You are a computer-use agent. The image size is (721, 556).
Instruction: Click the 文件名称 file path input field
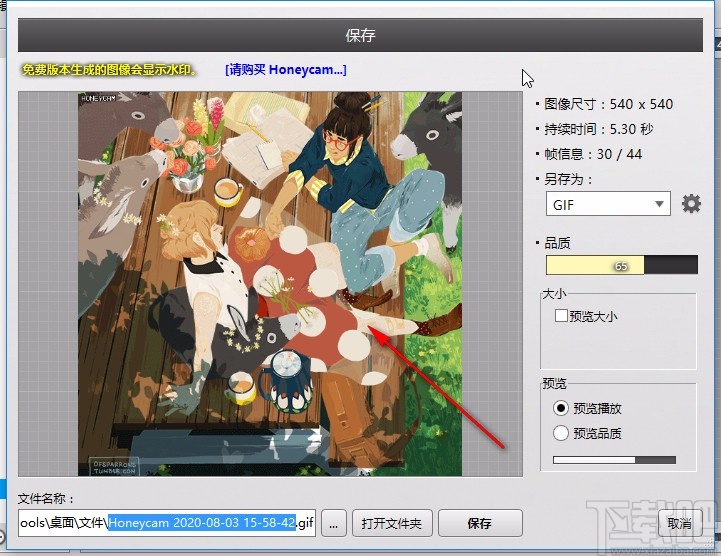(167, 523)
